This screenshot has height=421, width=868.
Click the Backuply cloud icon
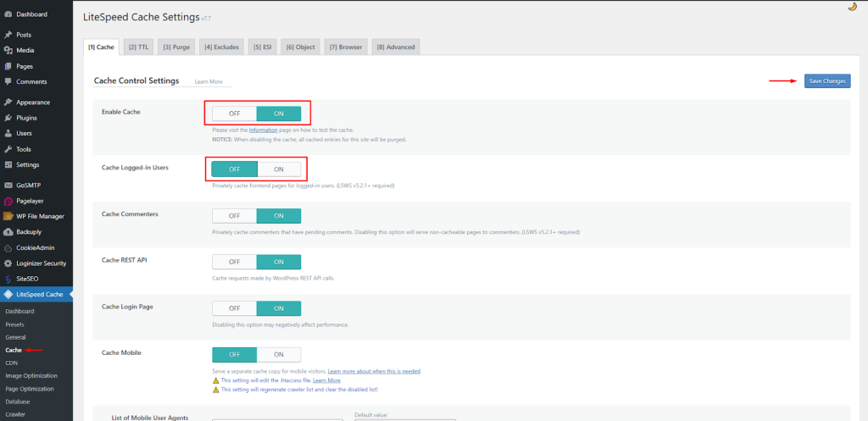pyautogui.click(x=8, y=232)
